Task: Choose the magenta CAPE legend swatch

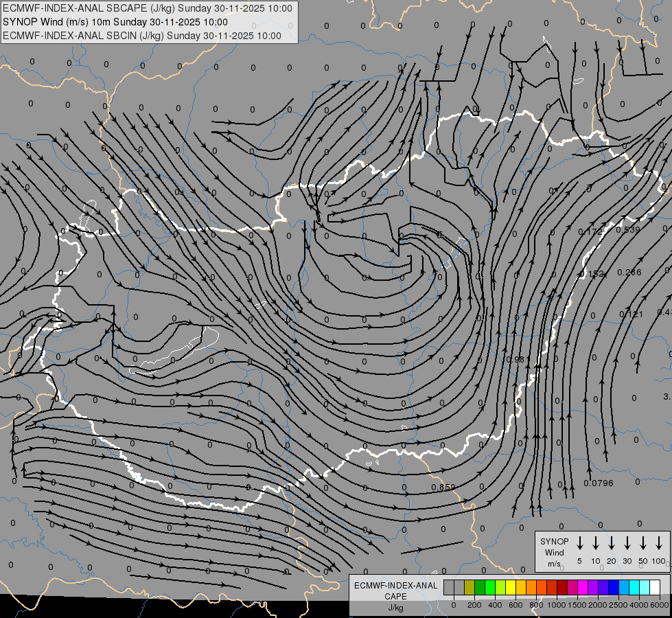Action: [583, 587]
